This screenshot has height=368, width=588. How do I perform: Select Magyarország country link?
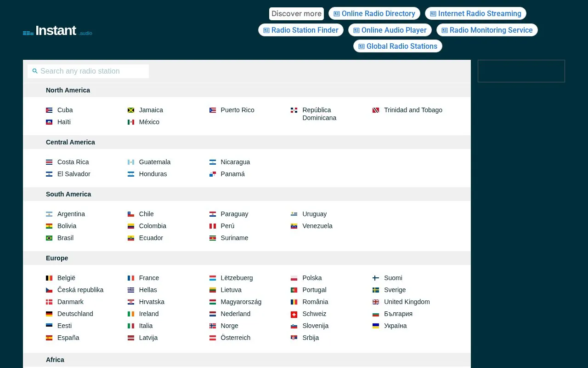tap(241, 302)
